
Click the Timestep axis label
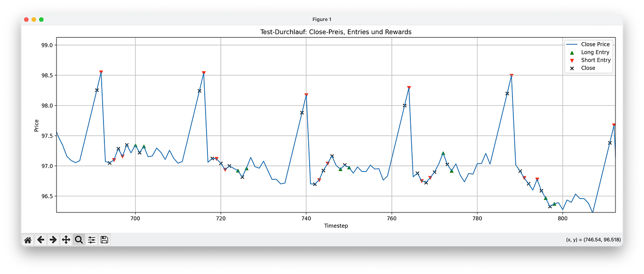pyautogui.click(x=335, y=226)
